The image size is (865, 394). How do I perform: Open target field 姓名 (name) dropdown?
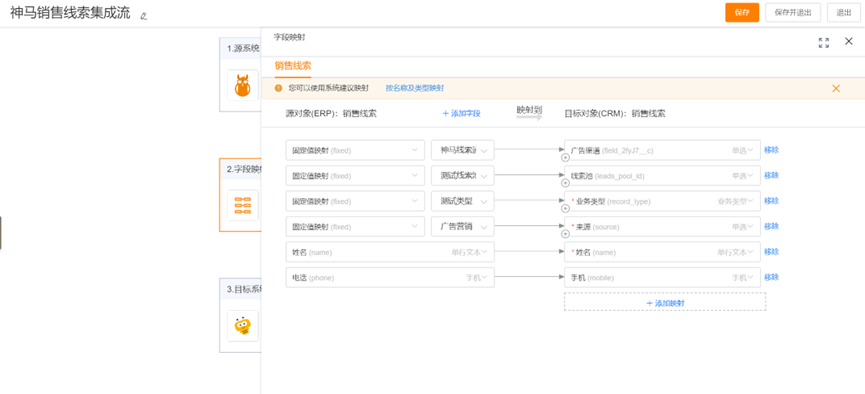pyautogui.click(x=662, y=252)
